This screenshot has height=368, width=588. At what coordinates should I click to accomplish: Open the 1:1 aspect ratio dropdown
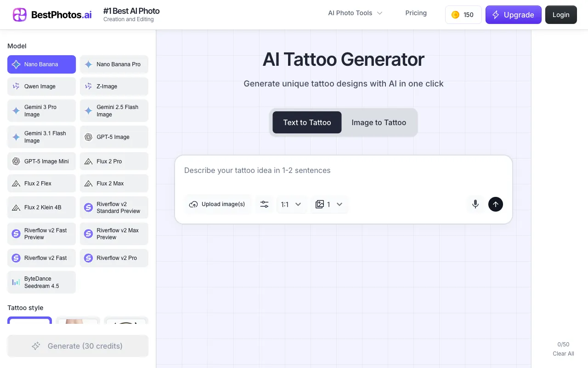click(x=291, y=204)
